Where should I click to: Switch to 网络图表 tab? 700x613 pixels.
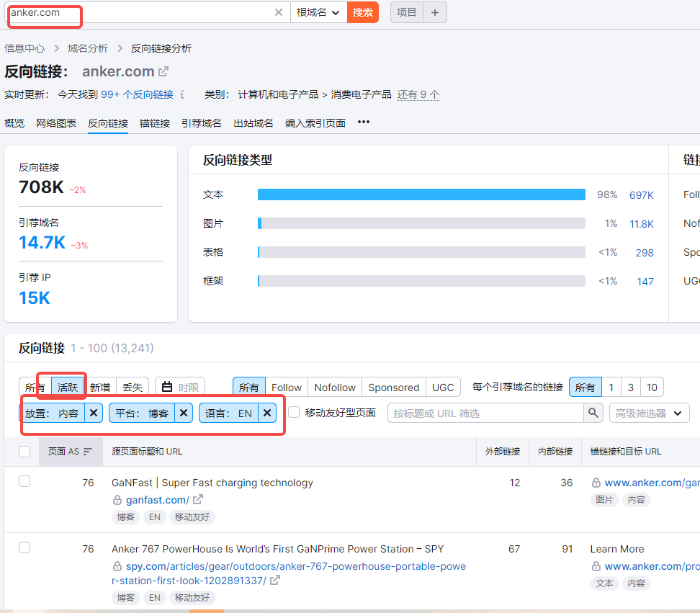click(56, 123)
